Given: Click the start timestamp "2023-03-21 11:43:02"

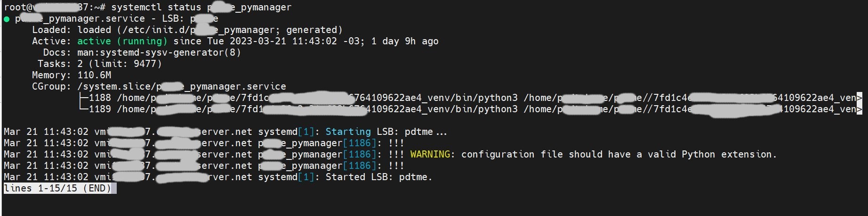Looking at the screenshot, I should (x=283, y=42).
